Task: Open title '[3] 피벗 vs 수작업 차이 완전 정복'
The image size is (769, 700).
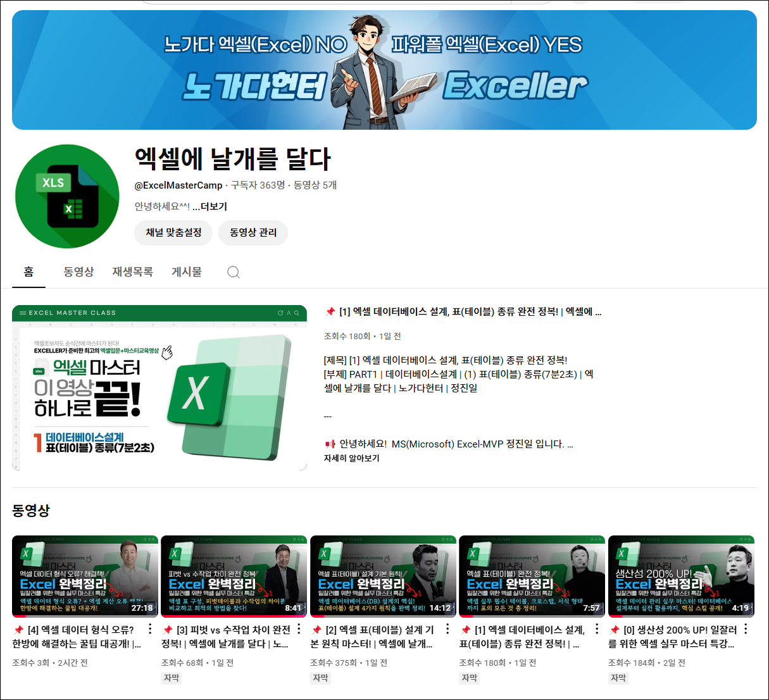Action: coord(226,637)
